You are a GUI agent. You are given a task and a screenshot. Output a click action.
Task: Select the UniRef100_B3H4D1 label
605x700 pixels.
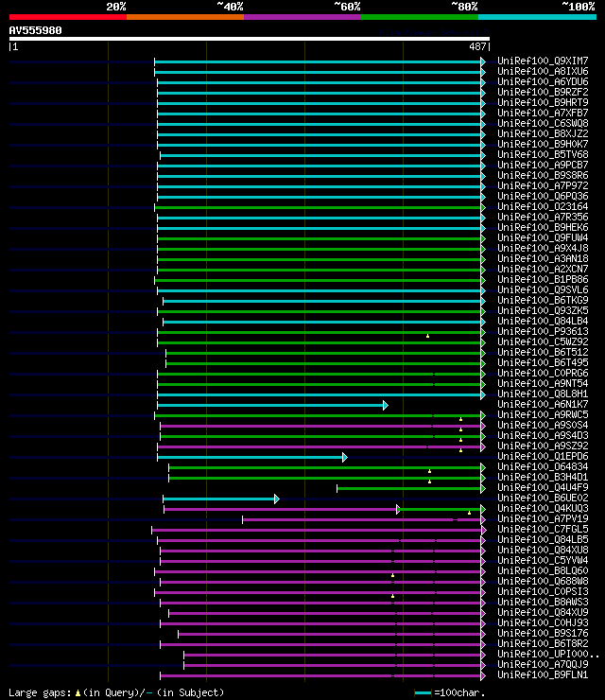click(x=543, y=478)
